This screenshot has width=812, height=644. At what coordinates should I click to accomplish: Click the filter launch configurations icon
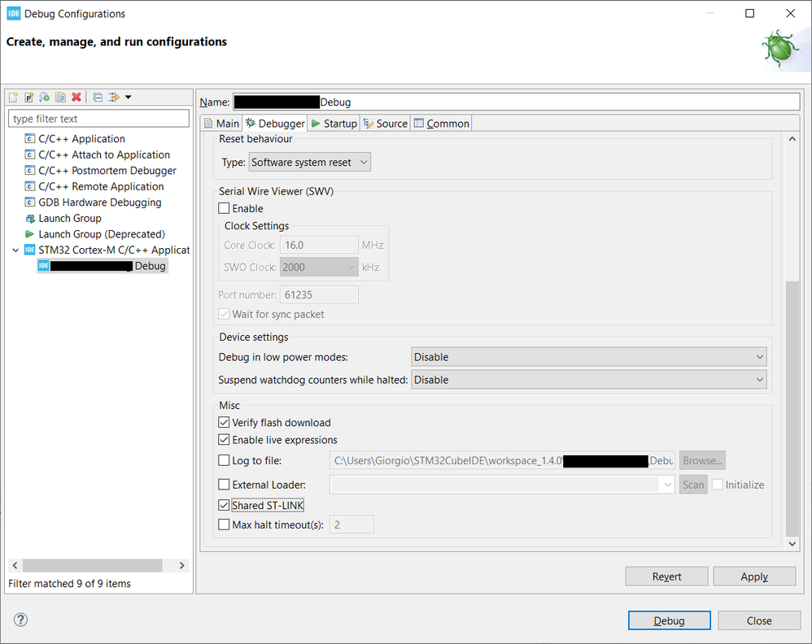113,97
